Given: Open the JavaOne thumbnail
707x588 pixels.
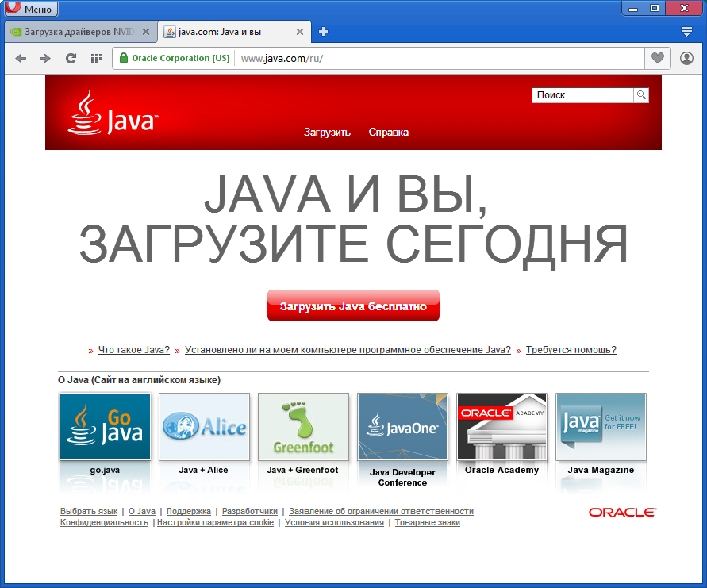Looking at the screenshot, I should 402,427.
